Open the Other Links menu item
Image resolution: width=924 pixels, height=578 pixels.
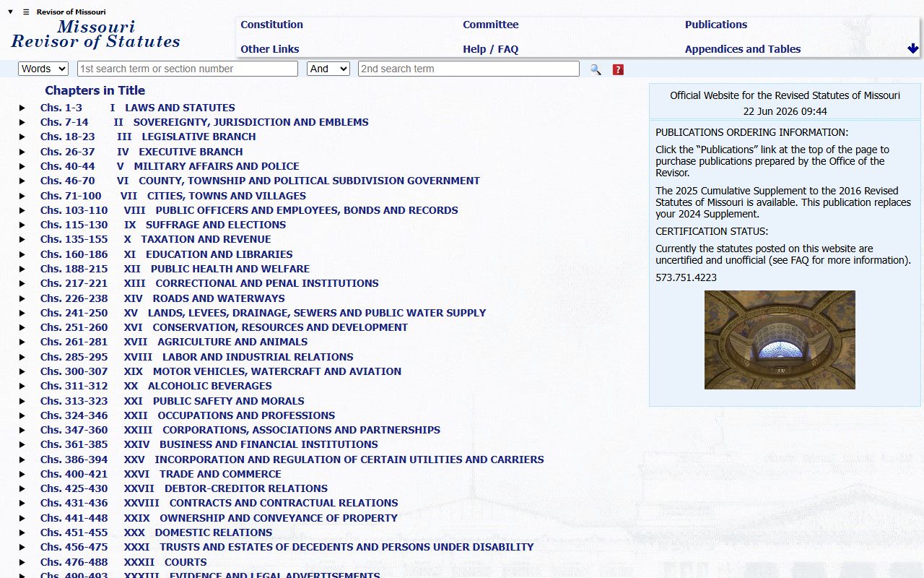270,49
